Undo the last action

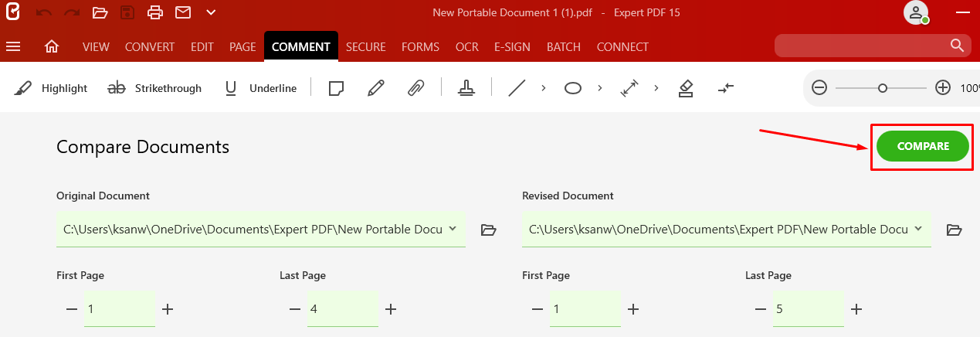click(44, 12)
